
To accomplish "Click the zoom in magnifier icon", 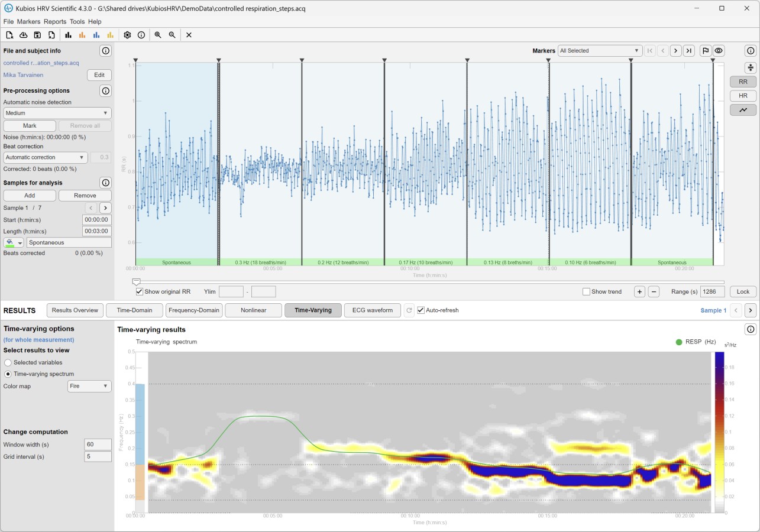I will click(158, 35).
